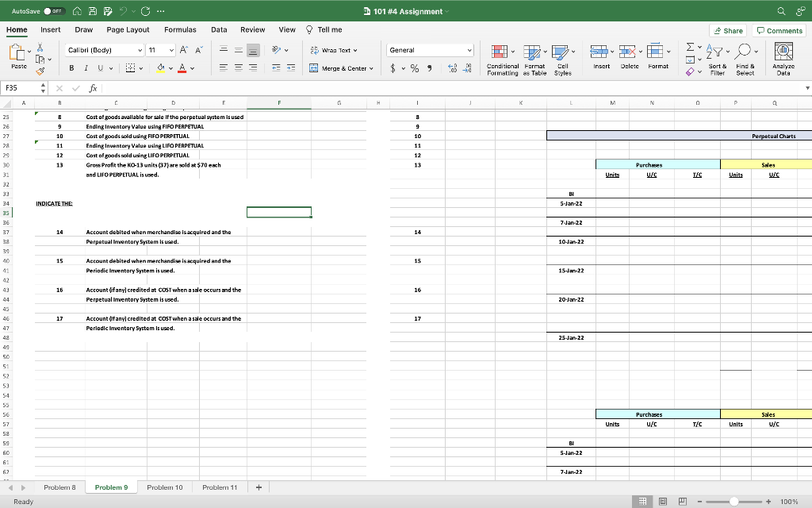Toggle Italic formatting

86,68
